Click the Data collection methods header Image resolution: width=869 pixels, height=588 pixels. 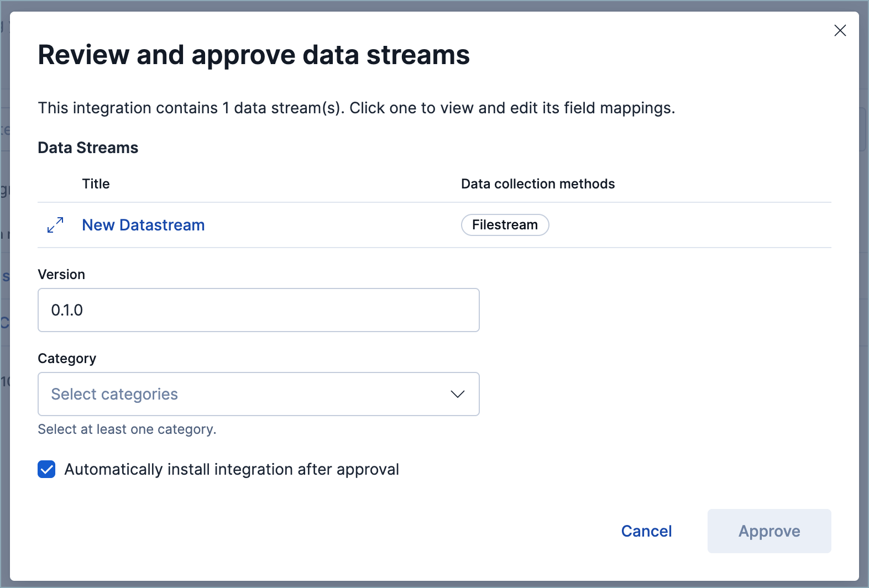pos(538,184)
